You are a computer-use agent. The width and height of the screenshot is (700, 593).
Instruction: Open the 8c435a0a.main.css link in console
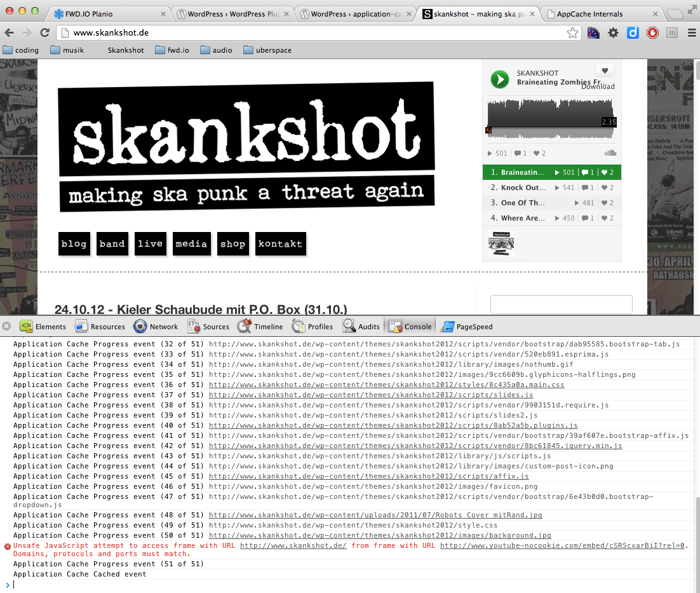[387, 385]
